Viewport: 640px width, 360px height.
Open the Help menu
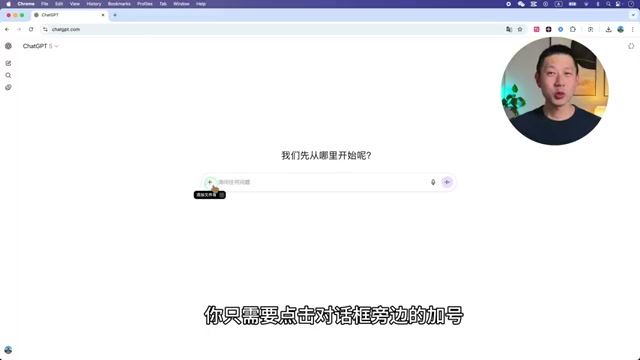201,4
